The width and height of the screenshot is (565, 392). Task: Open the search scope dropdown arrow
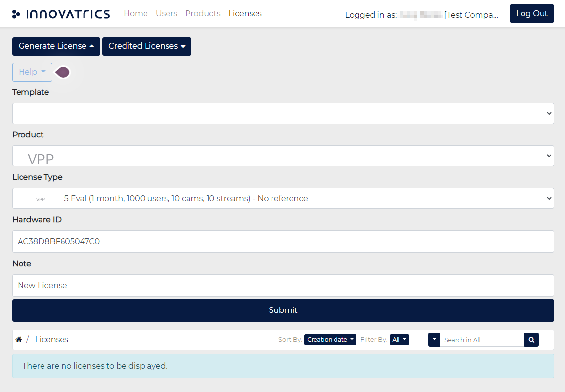pyautogui.click(x=434, y=340)
